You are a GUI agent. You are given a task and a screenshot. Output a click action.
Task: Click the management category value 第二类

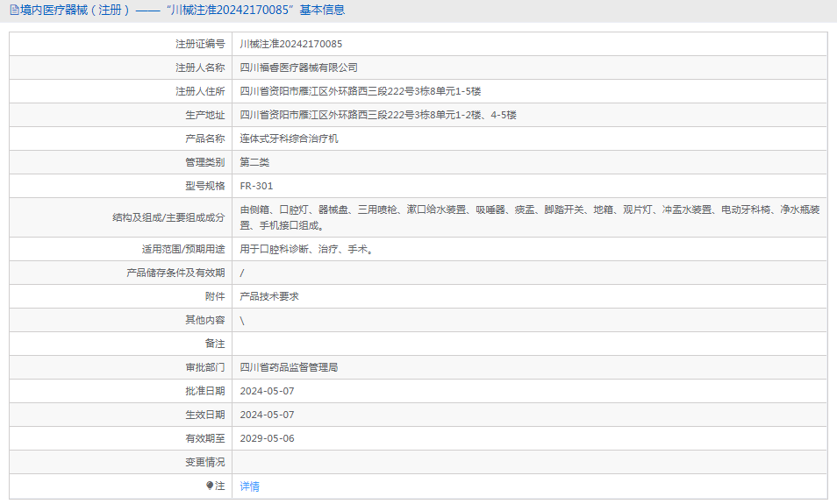[x=254, y=162]
